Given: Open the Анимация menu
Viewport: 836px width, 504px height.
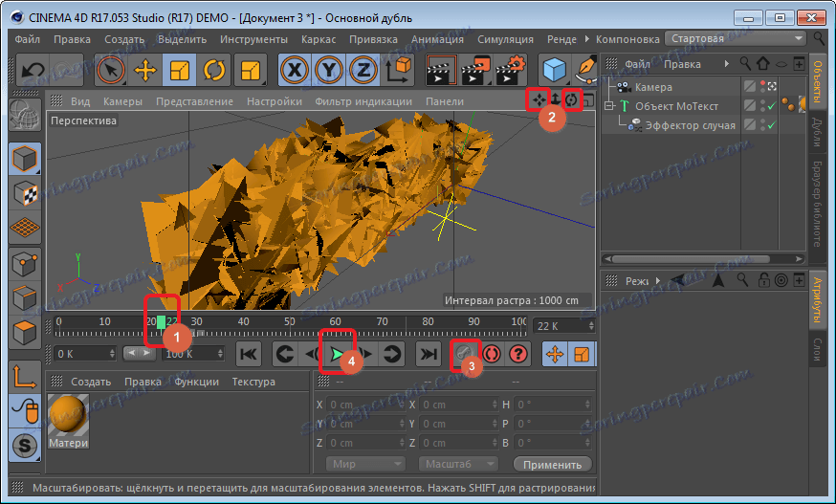Looking at the screenshot, I should (x=436, y=39).
